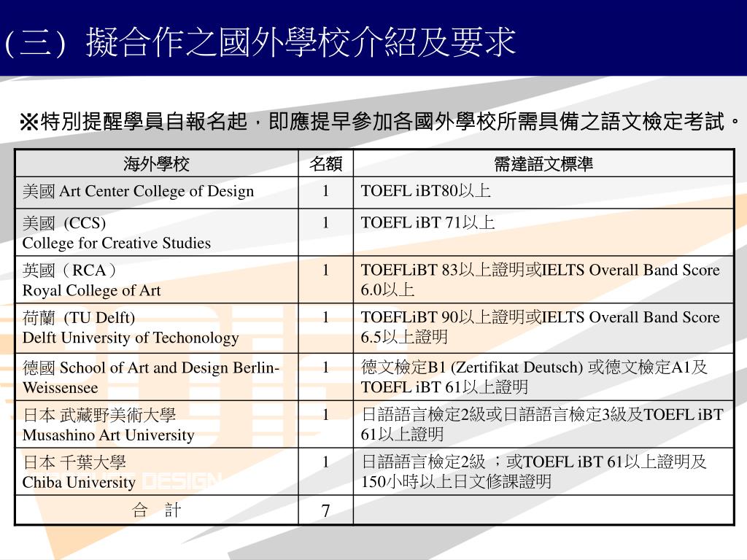The height and width of the screenshot is (560, 747).
Task: Select the College for Creative Studies cell
Action: click(157, 233)
